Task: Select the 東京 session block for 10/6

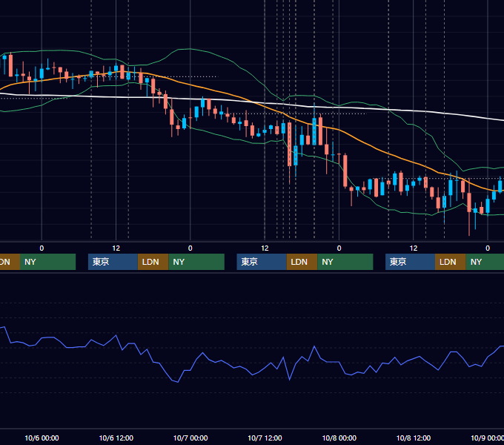Action: coord(113,262)
